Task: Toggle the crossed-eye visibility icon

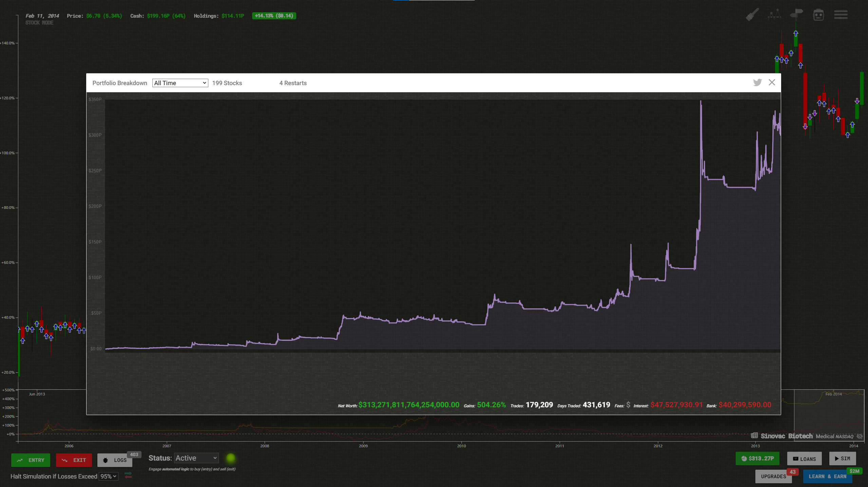Action: click(x=860, y=436)
